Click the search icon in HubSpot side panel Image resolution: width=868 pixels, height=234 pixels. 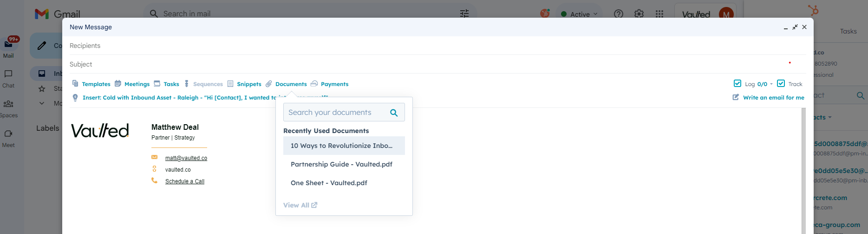tap(860, 95)
